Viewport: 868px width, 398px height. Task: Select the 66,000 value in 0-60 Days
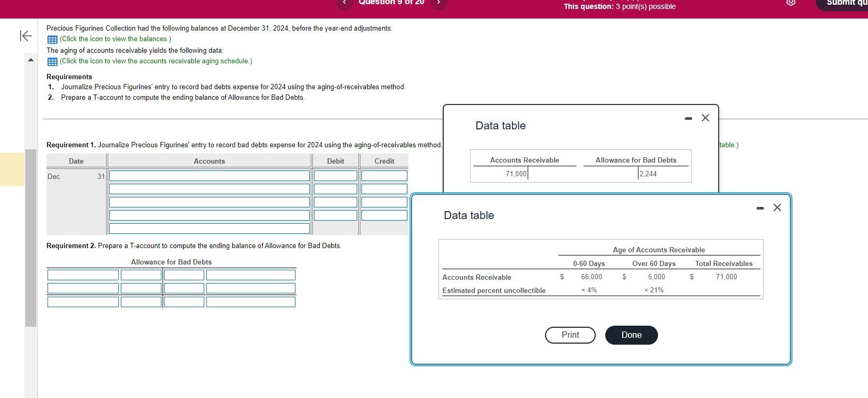click(592, 277)
